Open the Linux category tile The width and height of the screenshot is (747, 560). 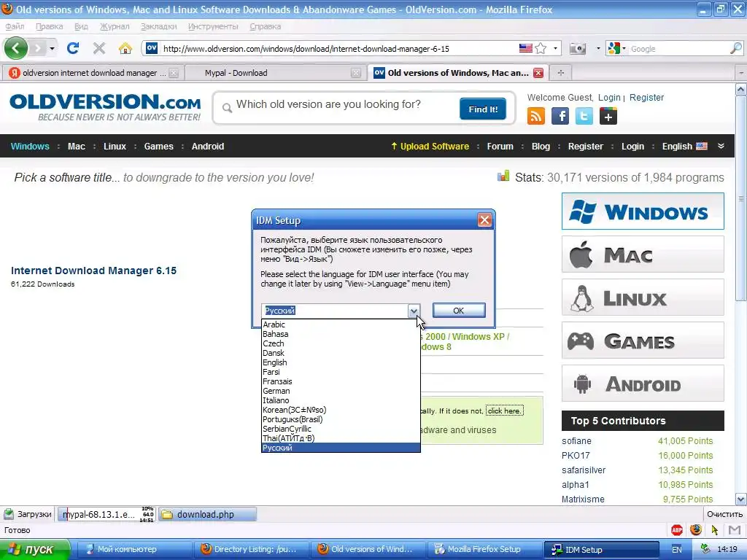[643, 297]
